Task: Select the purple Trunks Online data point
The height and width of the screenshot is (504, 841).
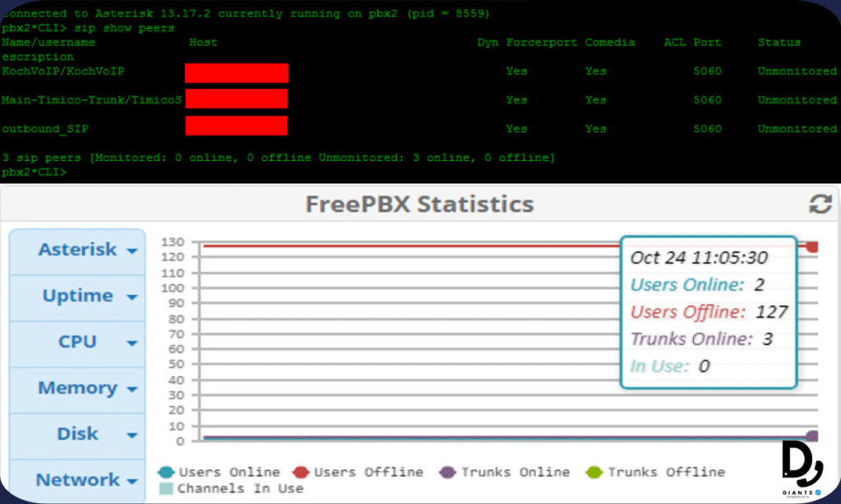Action: (x=812, y=437)
